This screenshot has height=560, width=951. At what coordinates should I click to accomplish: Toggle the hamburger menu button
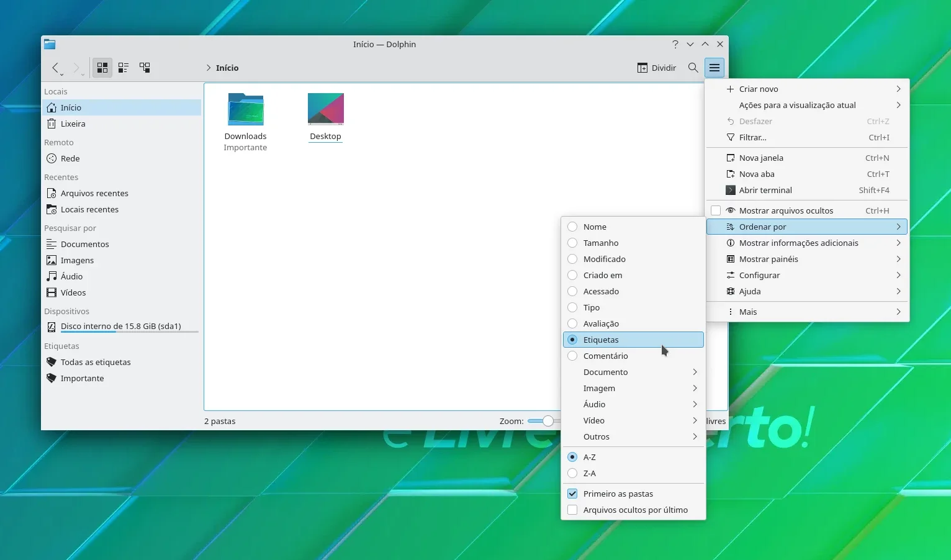[x=714, y=68]
